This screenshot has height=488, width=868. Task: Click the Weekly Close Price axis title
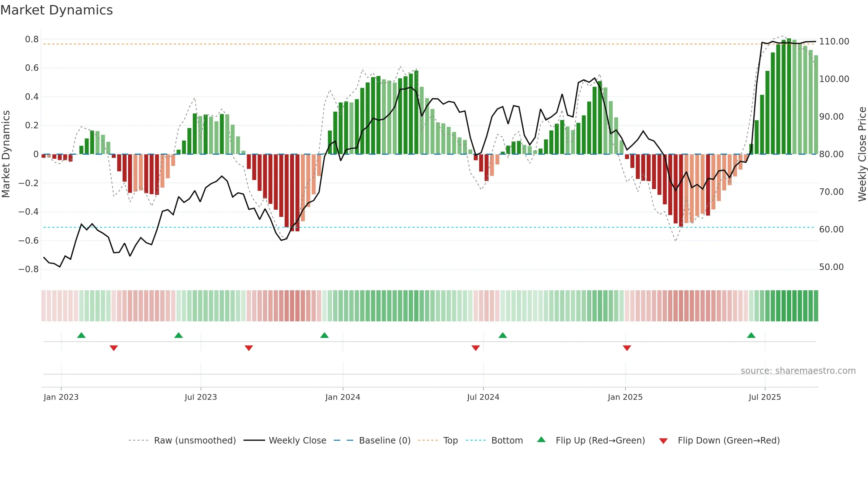point(863,154)
